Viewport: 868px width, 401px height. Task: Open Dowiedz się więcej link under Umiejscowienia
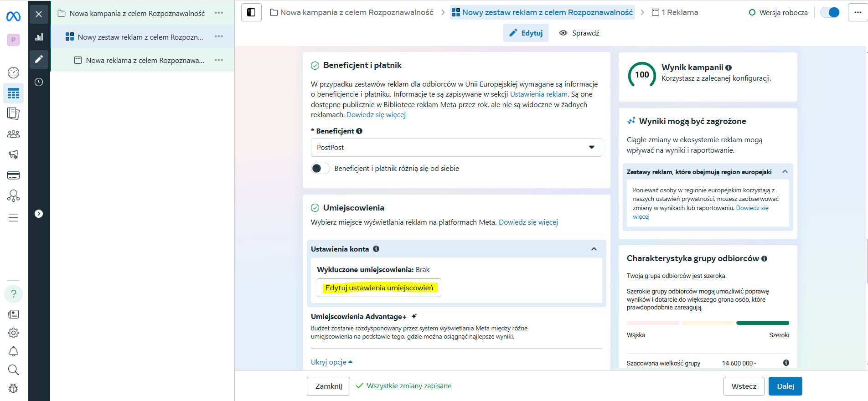click(x=528, y=222)
